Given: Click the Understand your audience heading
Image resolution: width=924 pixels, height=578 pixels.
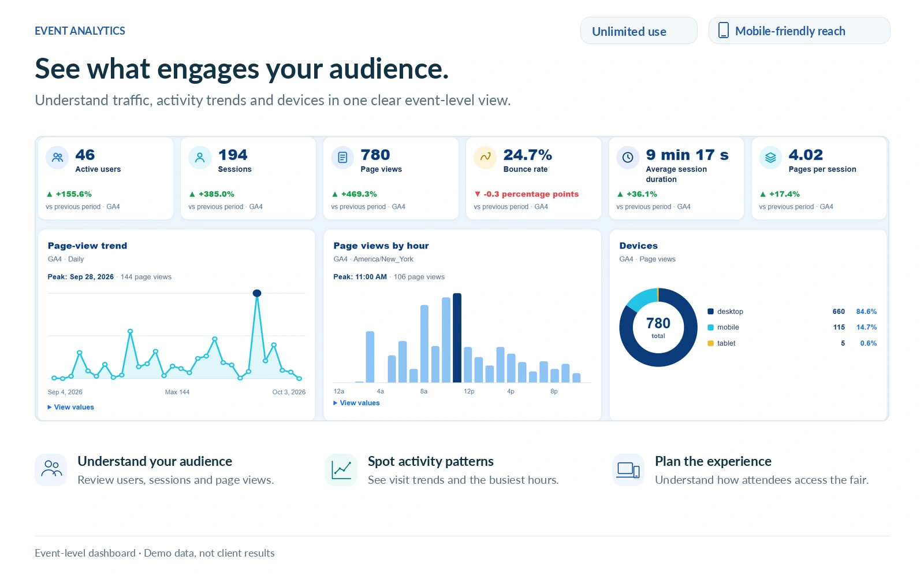Looking at the screenshot, I should point(155,461).
